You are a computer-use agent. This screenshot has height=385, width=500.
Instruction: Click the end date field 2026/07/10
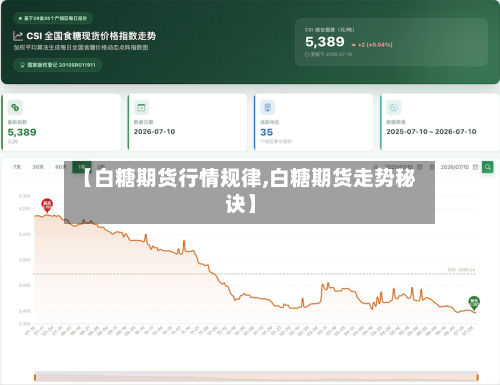(458, 167)
